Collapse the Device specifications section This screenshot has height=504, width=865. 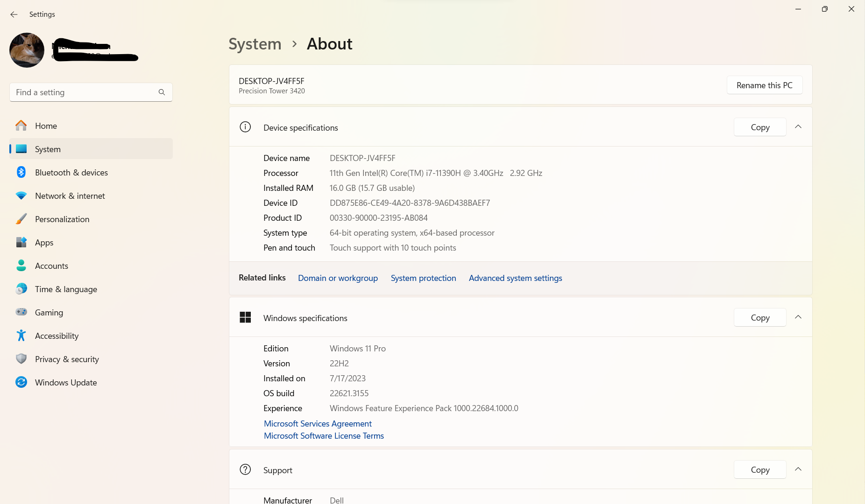798,127
